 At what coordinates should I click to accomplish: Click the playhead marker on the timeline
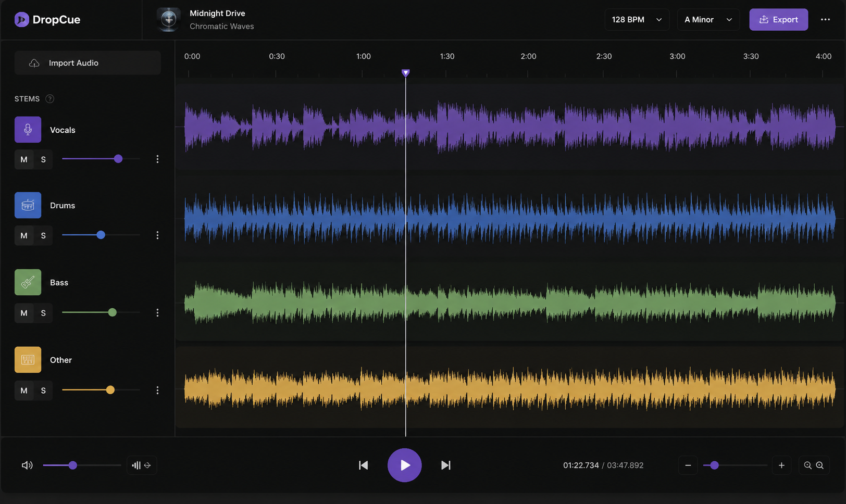(405, 73)
